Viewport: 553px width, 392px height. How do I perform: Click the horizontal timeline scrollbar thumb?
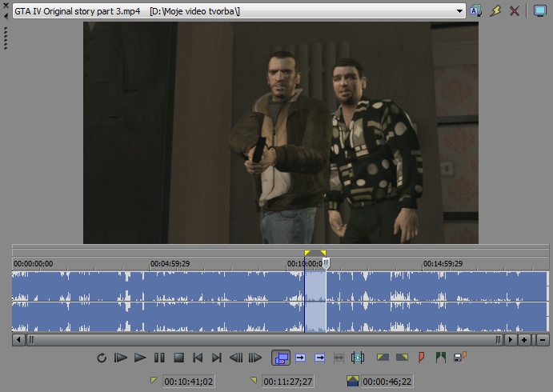(x=265, y=340)
